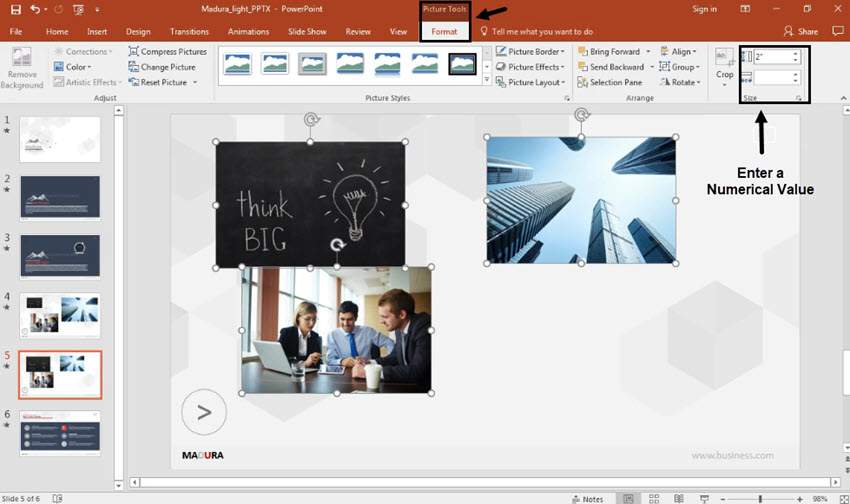This screenshot has width=850, height=504.
Task: Click the skyscrapers picture on the slide
Action: click(x=581, y=200)
